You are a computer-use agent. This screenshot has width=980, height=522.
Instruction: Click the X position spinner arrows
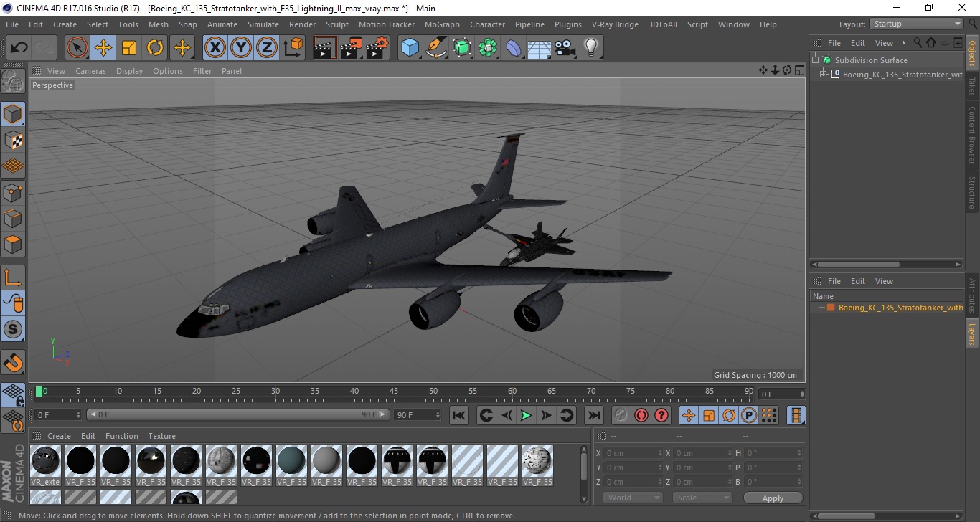(661, 453)
